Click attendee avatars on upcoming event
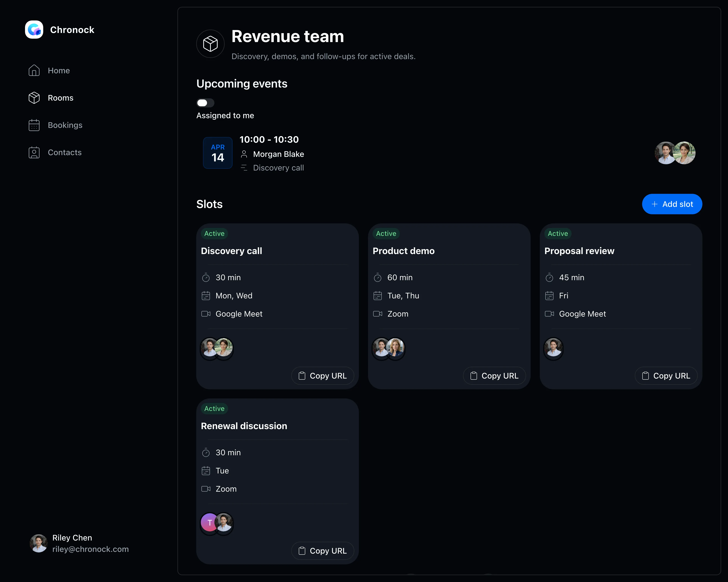Image resolution: width=728 pixels, height=582 pixels. (675, 153)
